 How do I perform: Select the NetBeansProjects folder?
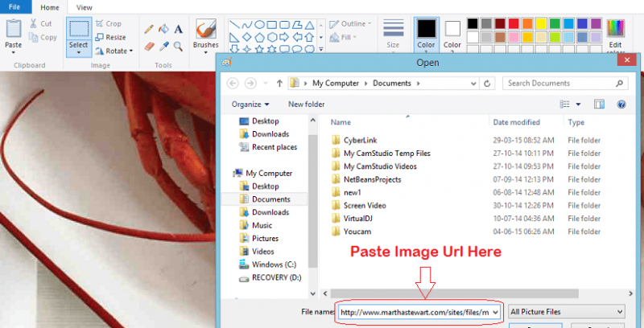click(x=372, y=179)
